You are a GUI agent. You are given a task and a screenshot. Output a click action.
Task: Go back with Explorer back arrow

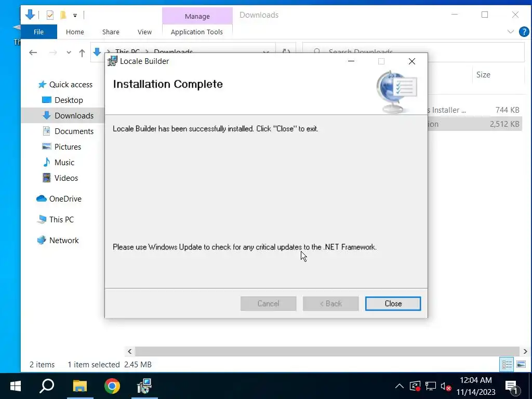[33, 52]
